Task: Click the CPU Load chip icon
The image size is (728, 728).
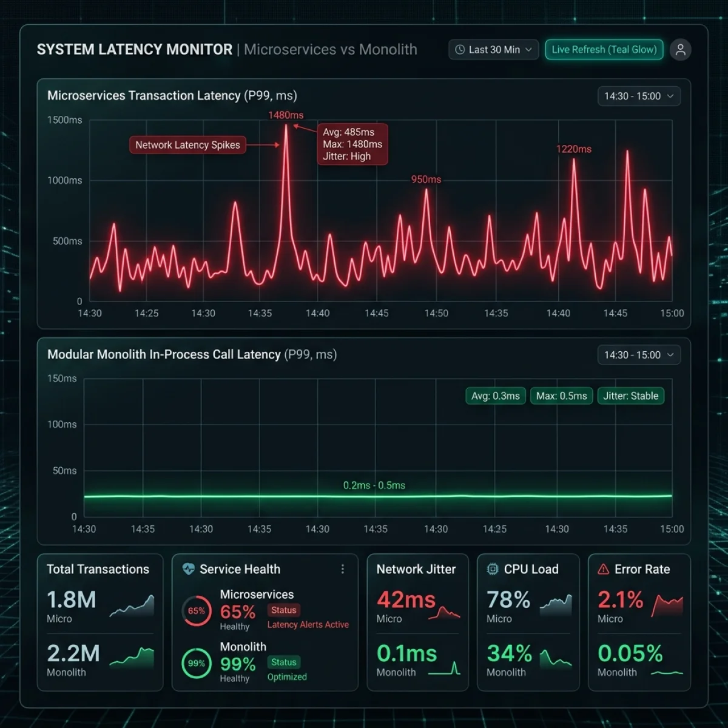Action: click(x=493, y=569)
